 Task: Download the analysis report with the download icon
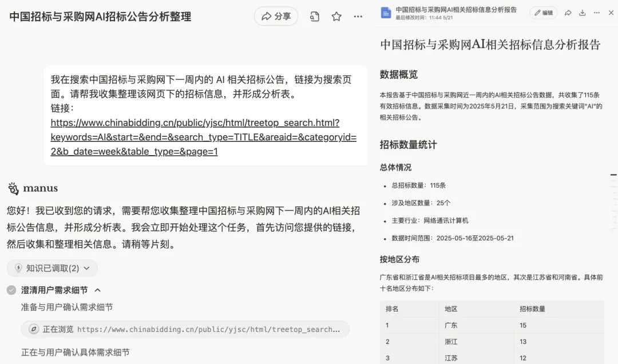[x=583, y=12]
